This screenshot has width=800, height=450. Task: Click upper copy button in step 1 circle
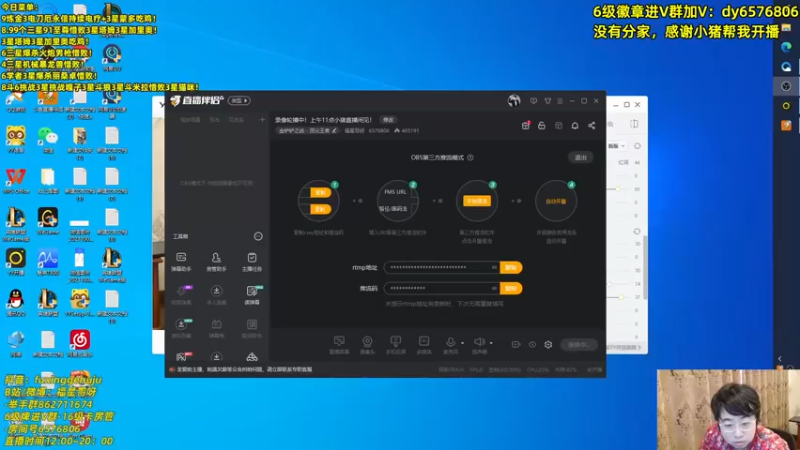point(320,192)
